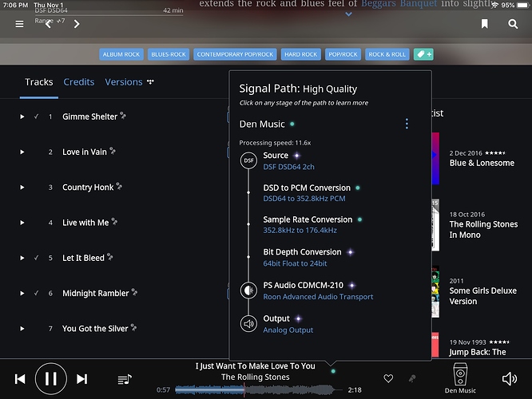Open the volume control icon

(510, 379)
